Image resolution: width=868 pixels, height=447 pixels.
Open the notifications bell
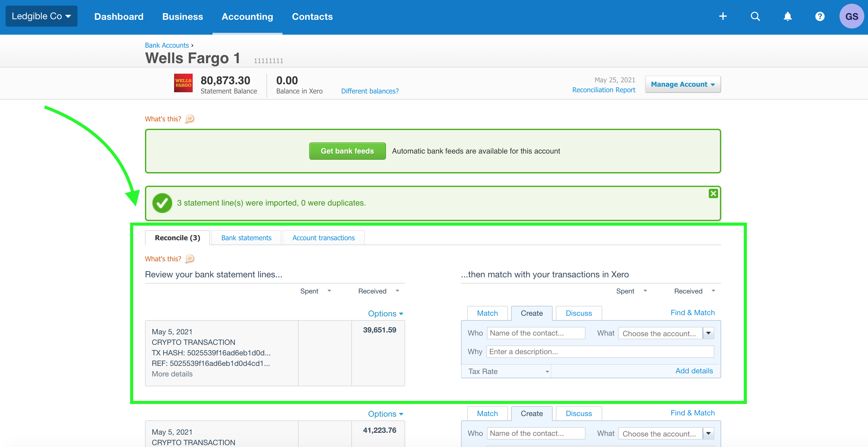tap(787, 16)
